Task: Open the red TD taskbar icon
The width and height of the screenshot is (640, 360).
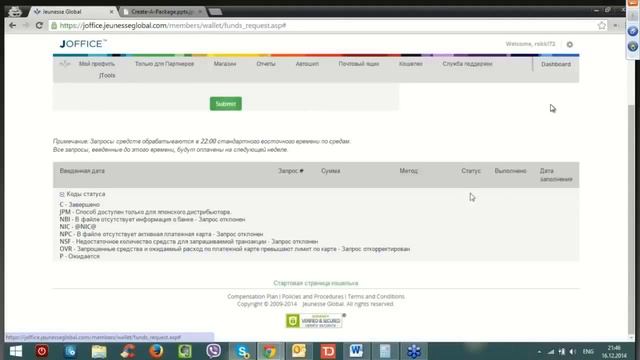Action: 328,351
